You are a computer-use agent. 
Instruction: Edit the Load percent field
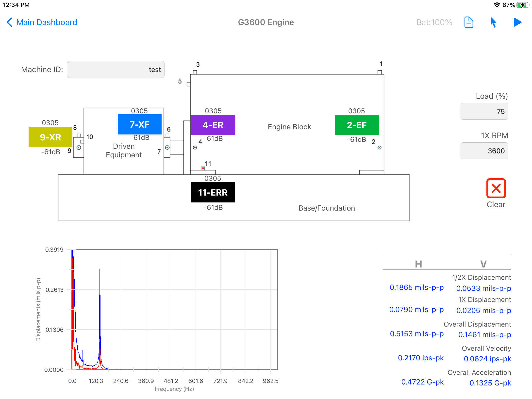point(484,111)
